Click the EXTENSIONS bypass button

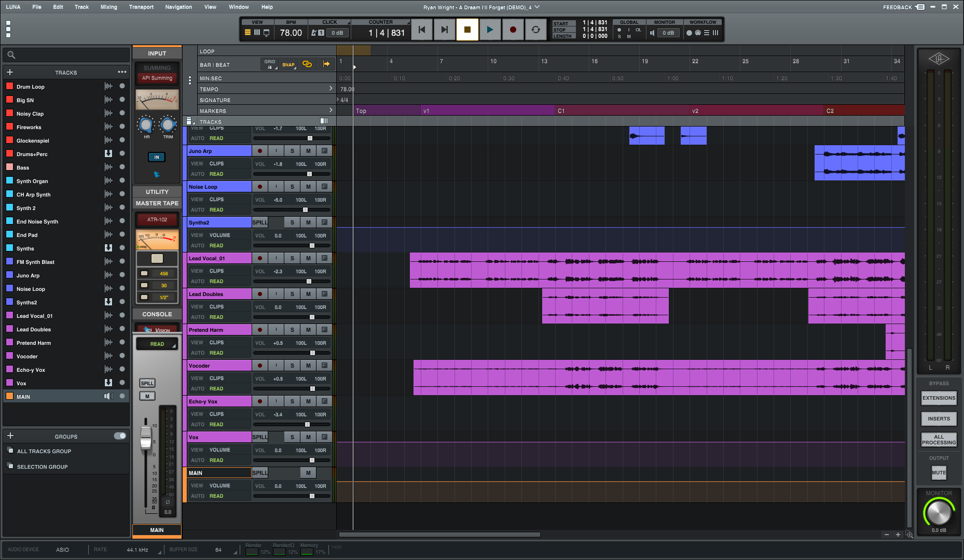[x=939, y=398]
